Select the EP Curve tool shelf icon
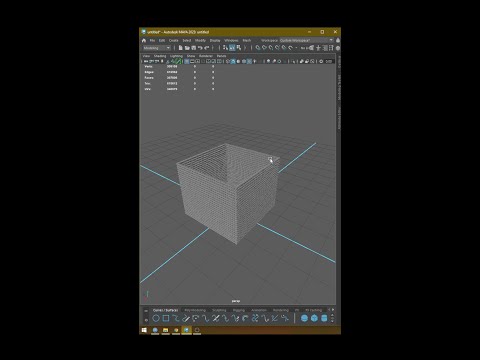The width and height of the screenshot is (480, 360). click(176, 318)
